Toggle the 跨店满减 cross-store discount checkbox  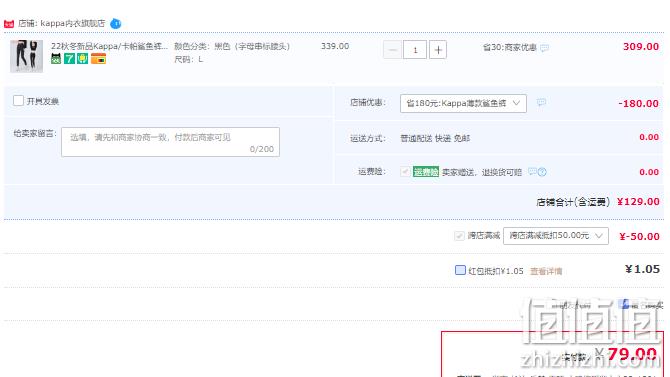tap(459, 236)
